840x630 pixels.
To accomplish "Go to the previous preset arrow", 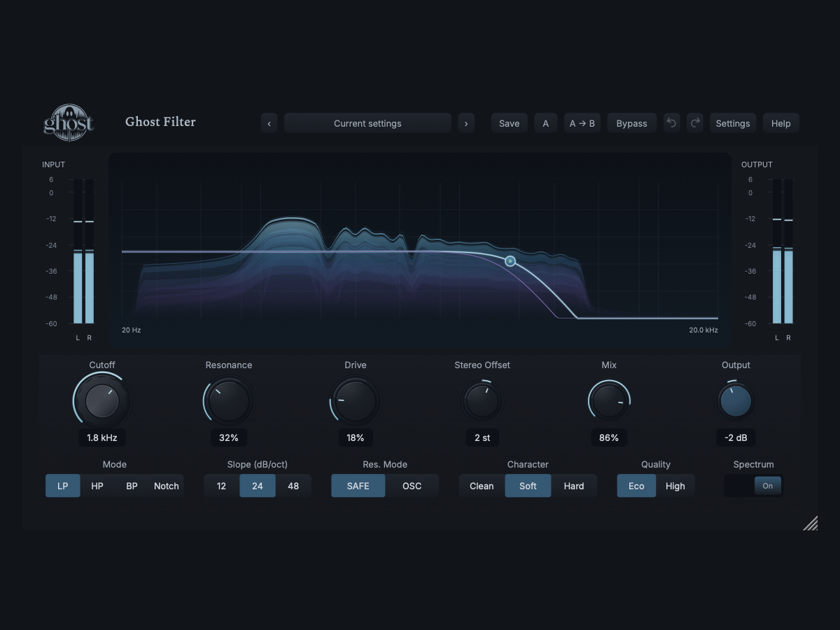I will (x=269, y=123).
